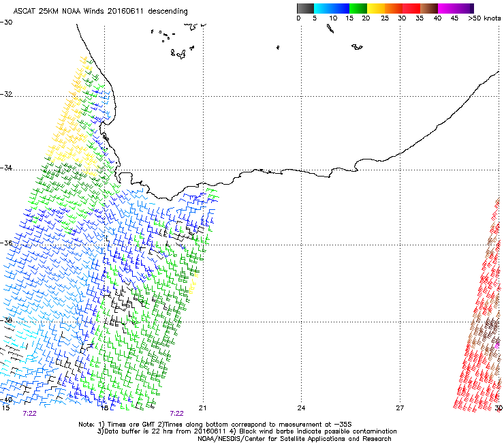Click the legend scale value "0"

(x=298, y=18)
